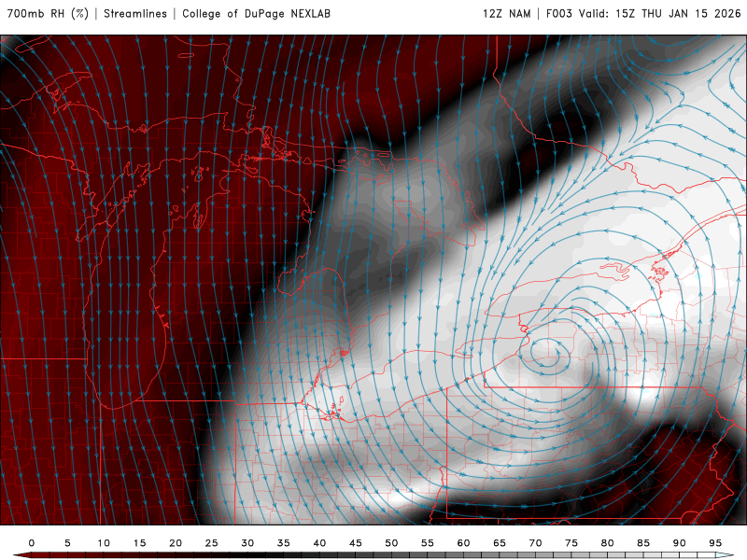Click the "700mb RH (%)" title text
Viewport: 747px width, 560px height.
(x=48, y=13)
